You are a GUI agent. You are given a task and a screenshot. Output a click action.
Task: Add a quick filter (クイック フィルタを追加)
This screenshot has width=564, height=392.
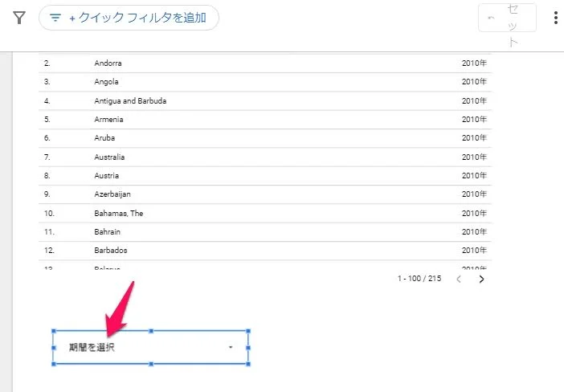click(129, 18)
